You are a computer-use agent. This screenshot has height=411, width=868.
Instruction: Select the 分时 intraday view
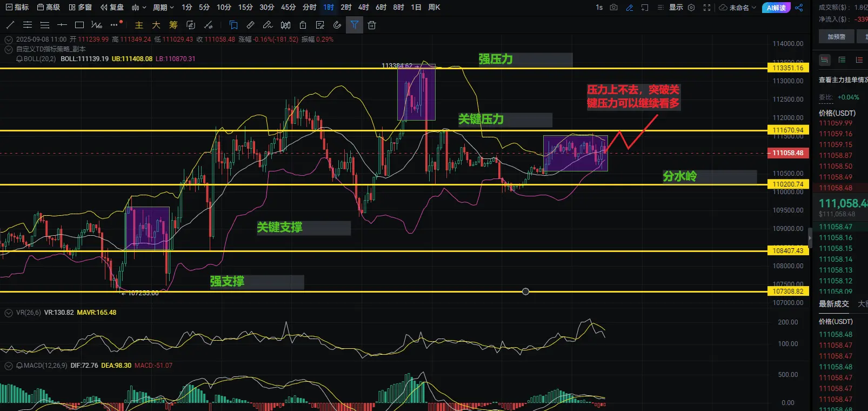310,8
